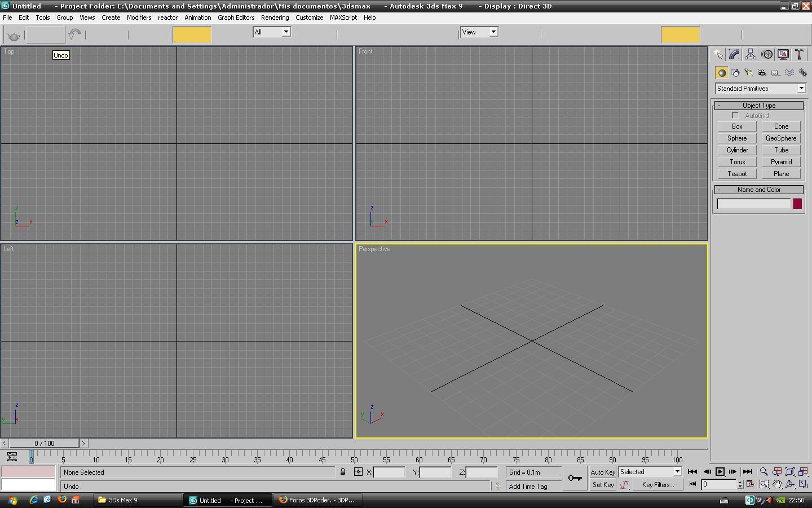Click the time slider 0 / 100 handle

(x=45, y=444)
